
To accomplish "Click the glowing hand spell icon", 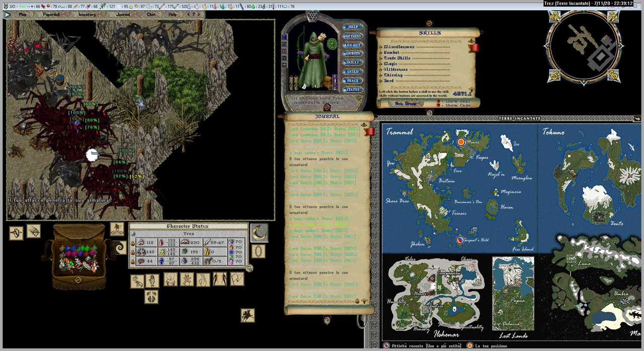I will coord(152,281).
